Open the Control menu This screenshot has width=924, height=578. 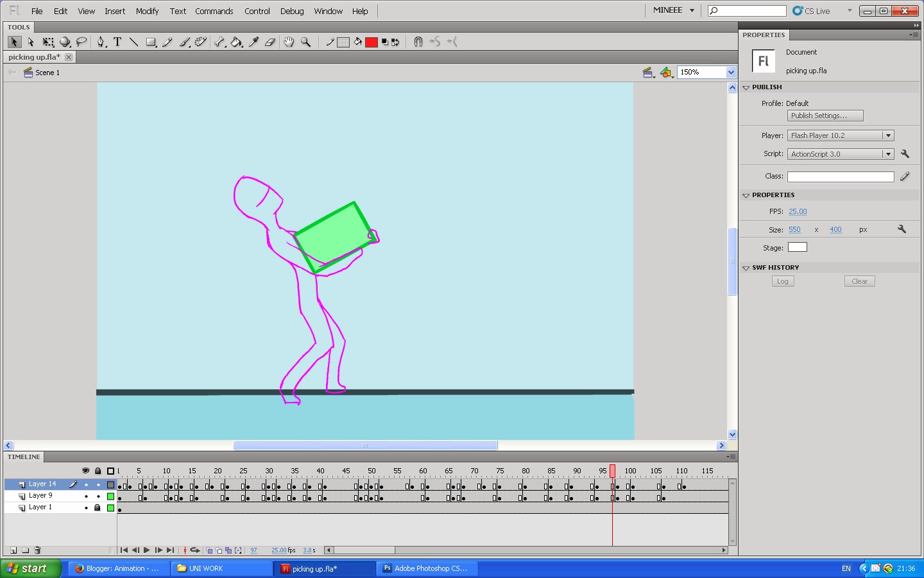257,11
